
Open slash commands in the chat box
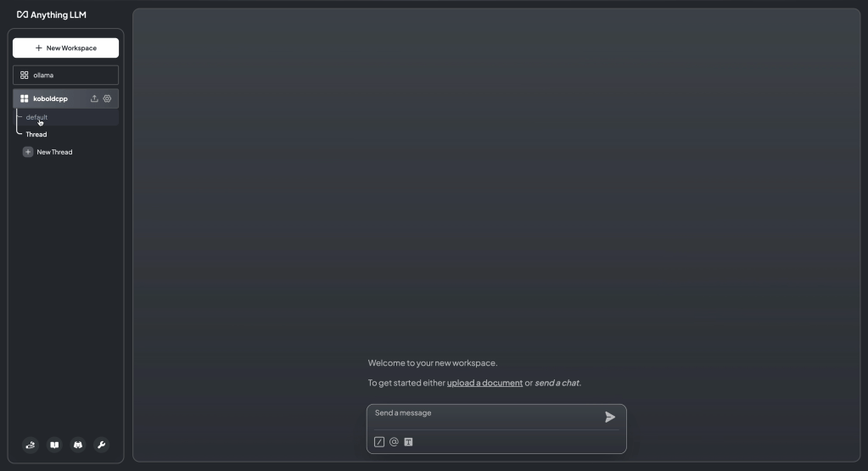point(379,441)
